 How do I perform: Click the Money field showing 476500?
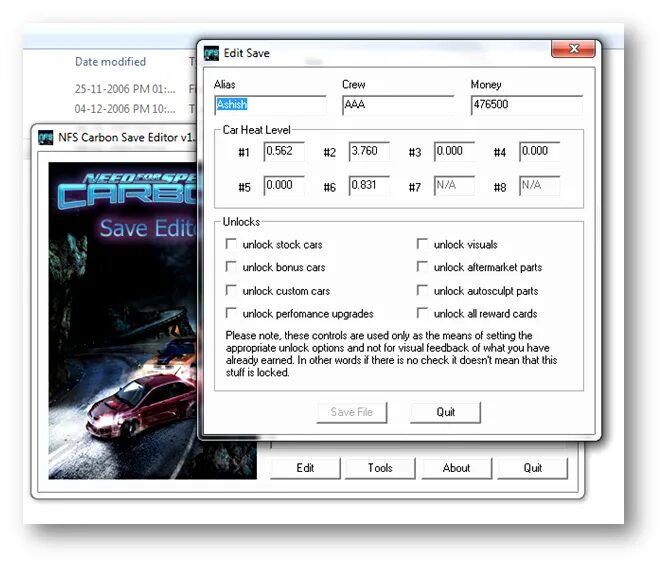[x=527, y=105]
